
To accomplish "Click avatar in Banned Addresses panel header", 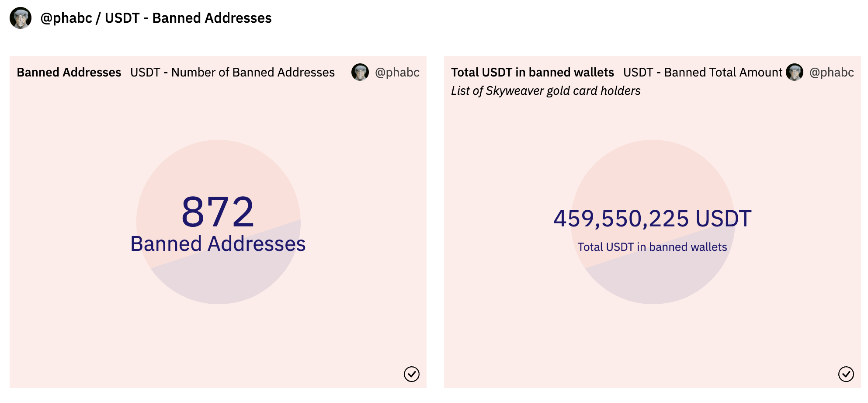I will (360, 72).
